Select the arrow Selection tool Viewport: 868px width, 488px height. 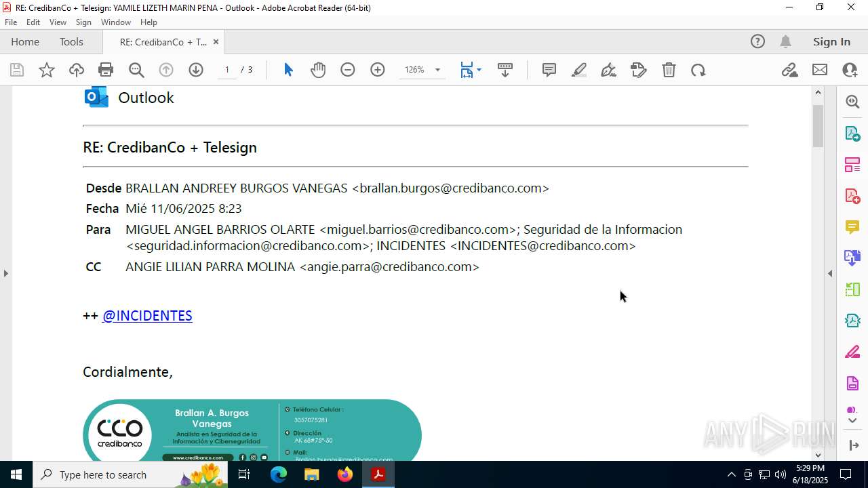[288, 70]
